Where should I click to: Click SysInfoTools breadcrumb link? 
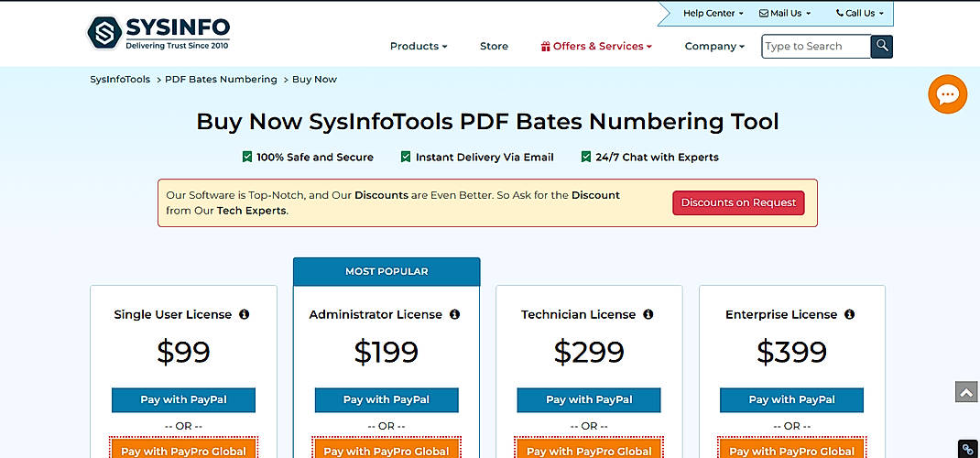click(120, 80)
